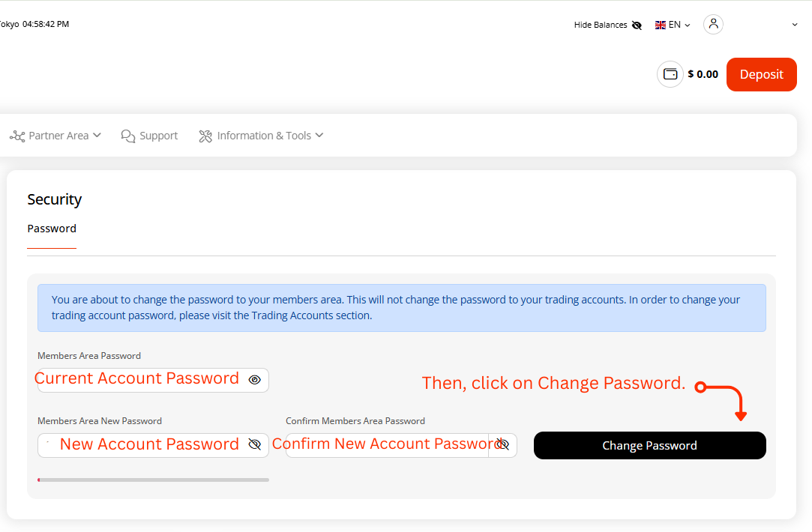812x532 pixels.
Task: Click the password strength indicator bar
Action: coord(153,480)
